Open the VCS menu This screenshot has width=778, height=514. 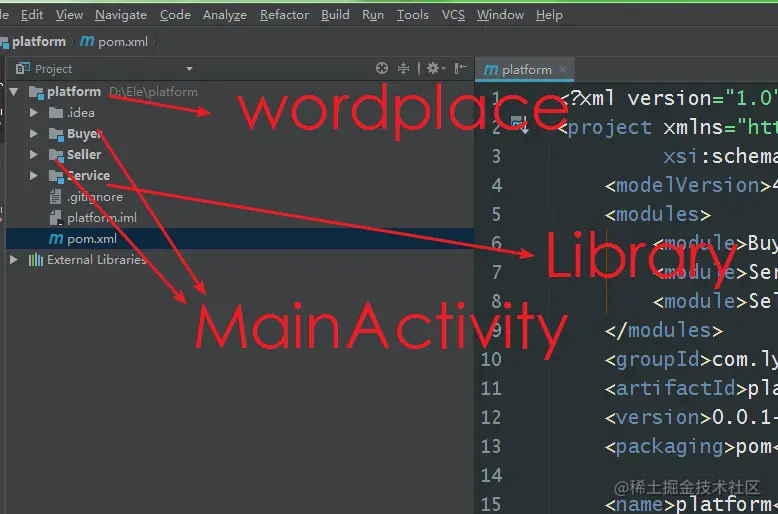(454, 15)
